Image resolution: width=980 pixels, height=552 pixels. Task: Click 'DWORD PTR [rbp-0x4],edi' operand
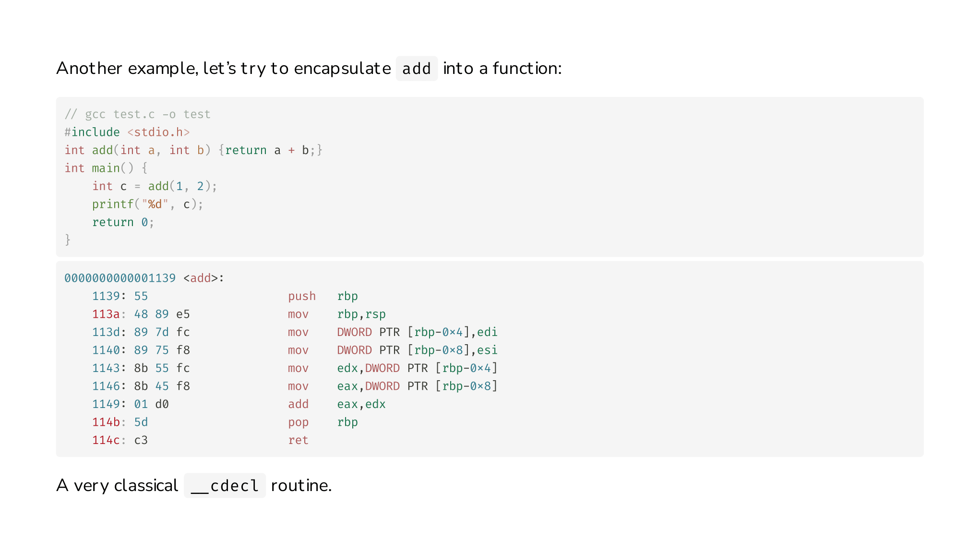pos(417,332)
